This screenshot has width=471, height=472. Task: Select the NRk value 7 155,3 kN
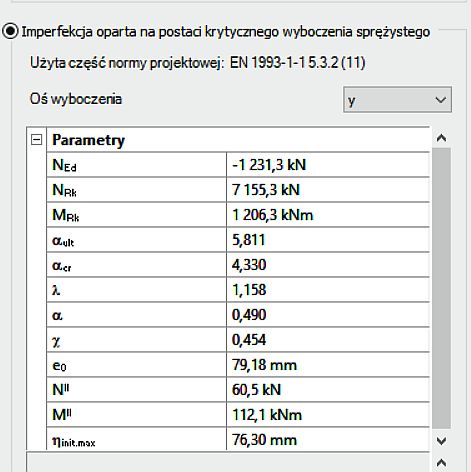pyautogui.click(x=328, y=190)
